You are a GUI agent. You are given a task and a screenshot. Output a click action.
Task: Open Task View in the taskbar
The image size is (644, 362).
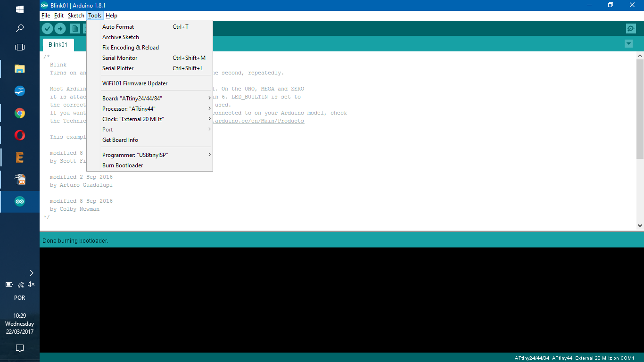point(20,47)
